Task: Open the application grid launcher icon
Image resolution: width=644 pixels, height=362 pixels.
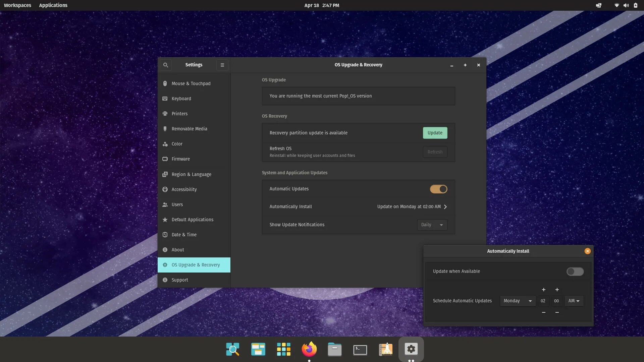Action: click(x=283, y=349)
